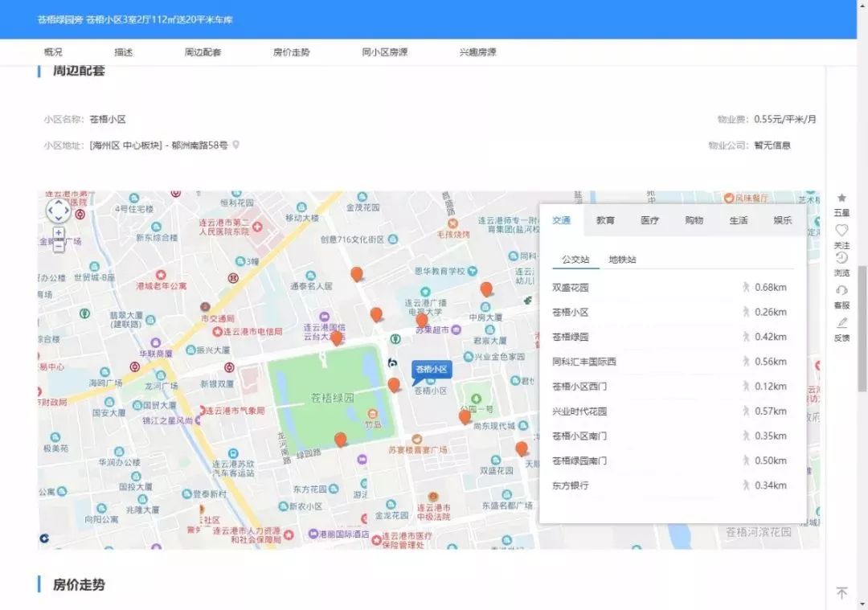This screenshot has height=610, width=868.
Task: Contact 客服 via the headset icon
Action: pyautogui.click(x=841, y=290)
